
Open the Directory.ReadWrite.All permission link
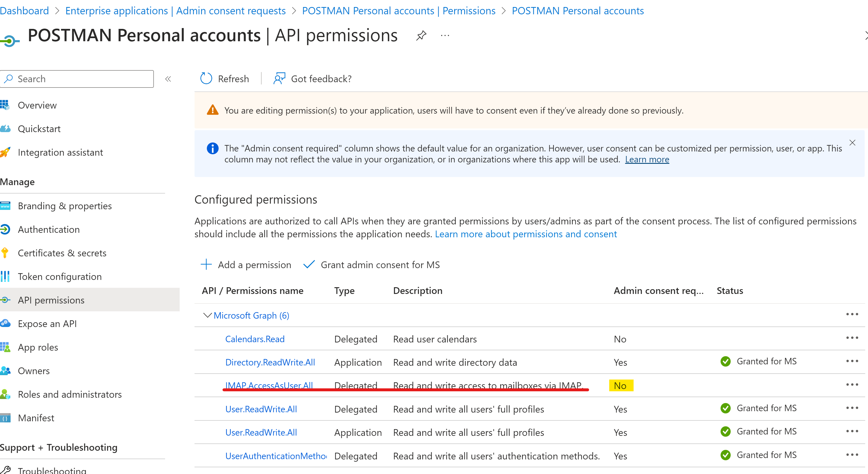[270, 362]
